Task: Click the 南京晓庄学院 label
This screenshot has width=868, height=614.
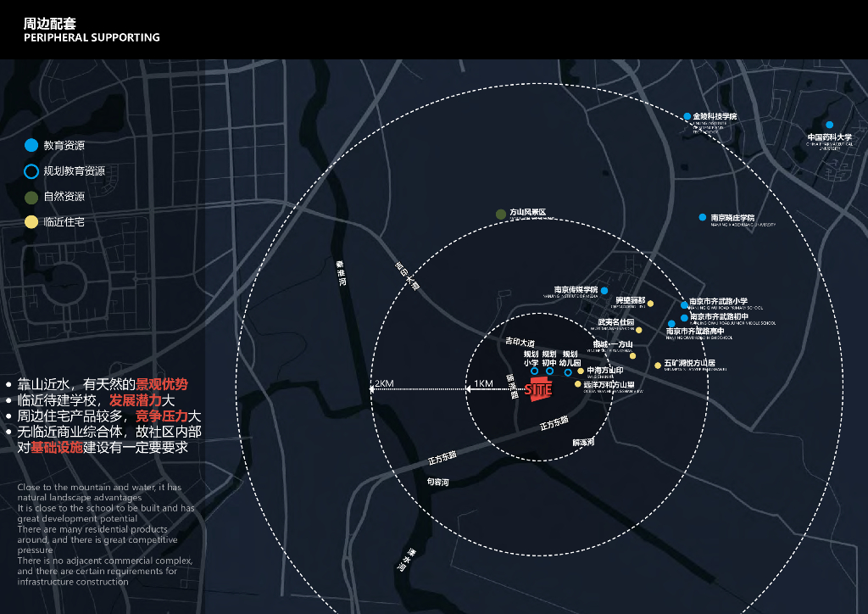Action: tap(732, 218)
